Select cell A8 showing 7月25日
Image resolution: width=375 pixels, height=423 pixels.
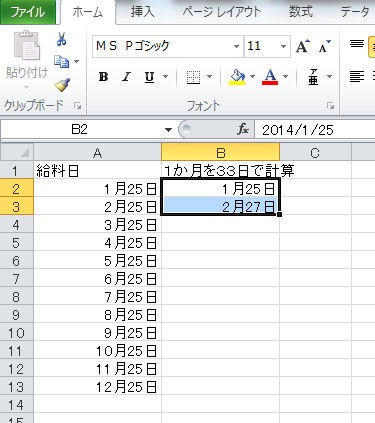click(x=97, y=297)
